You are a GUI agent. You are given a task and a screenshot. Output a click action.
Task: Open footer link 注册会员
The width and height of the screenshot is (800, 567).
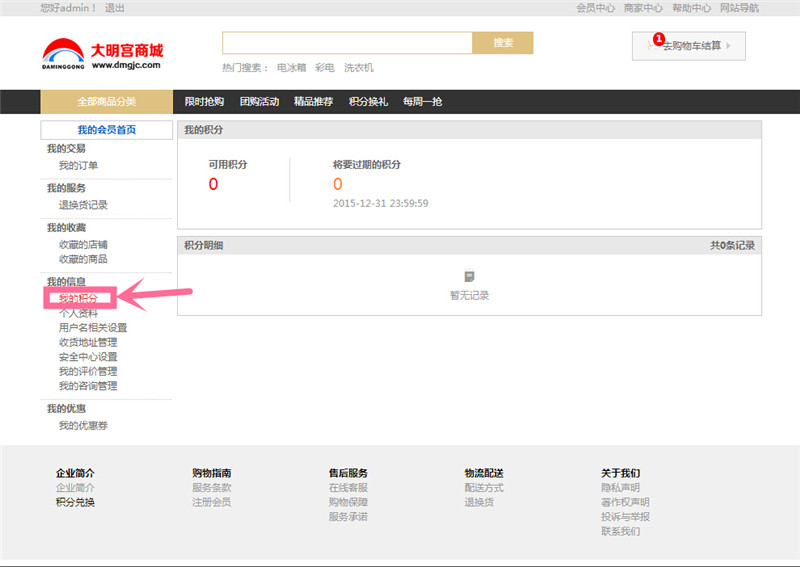click(x=211, y=502)
